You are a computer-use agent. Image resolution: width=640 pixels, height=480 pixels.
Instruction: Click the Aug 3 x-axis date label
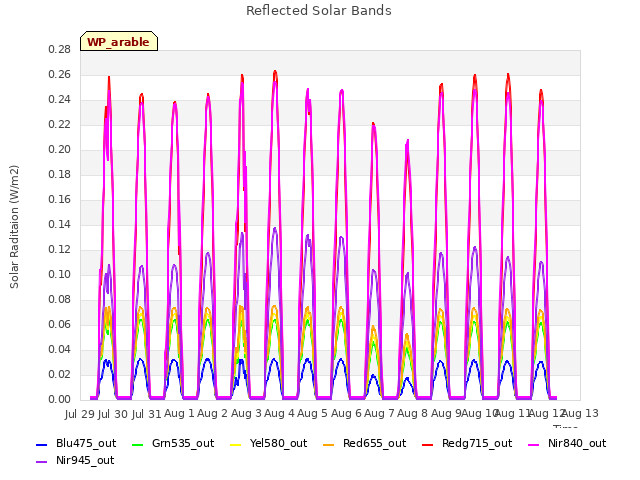pos(246,413)
